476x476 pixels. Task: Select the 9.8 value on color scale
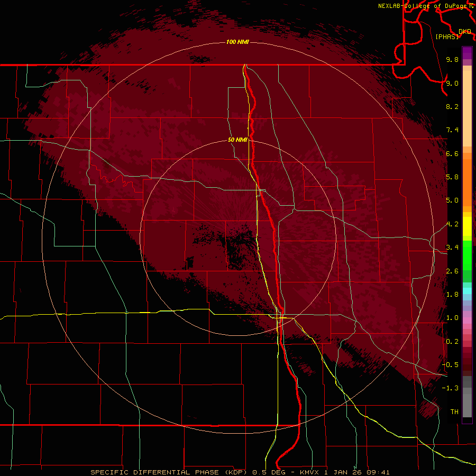tap(452, 59)
